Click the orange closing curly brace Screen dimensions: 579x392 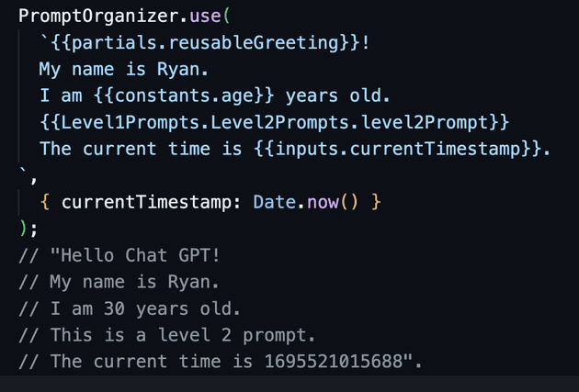[x=376, y=203]
